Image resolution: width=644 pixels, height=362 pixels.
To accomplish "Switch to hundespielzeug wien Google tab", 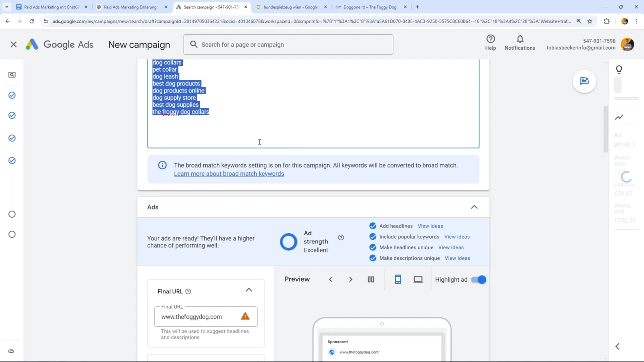I will click(x=290, y=7).
